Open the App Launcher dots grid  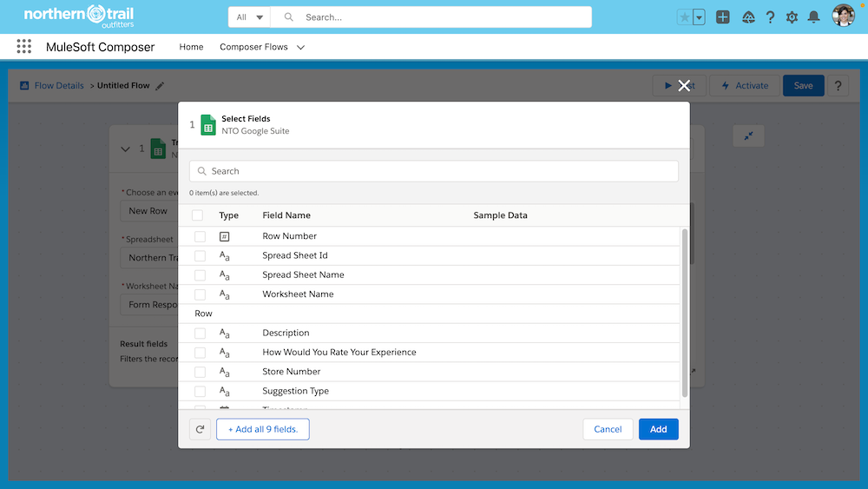23,47
